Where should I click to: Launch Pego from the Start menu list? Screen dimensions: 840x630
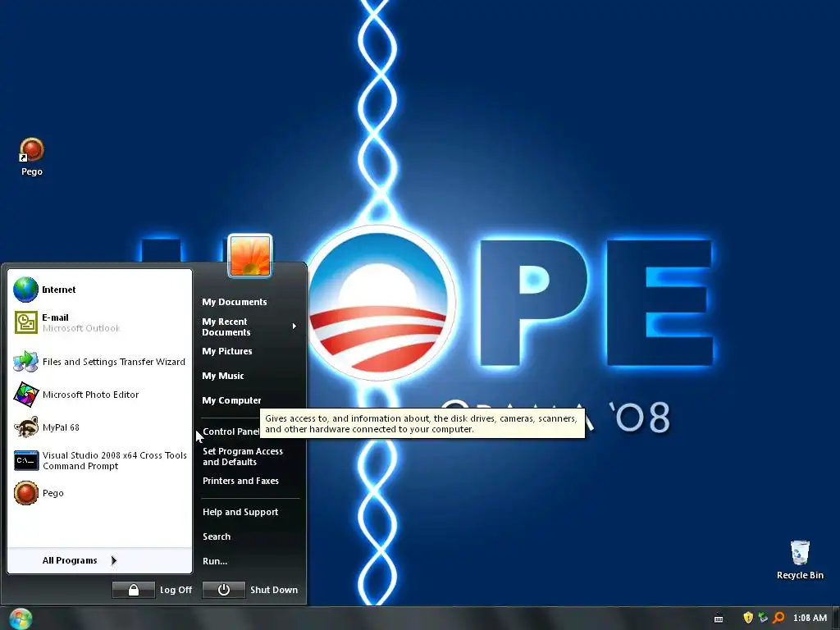pyautogui.click(x=99, y=493)
